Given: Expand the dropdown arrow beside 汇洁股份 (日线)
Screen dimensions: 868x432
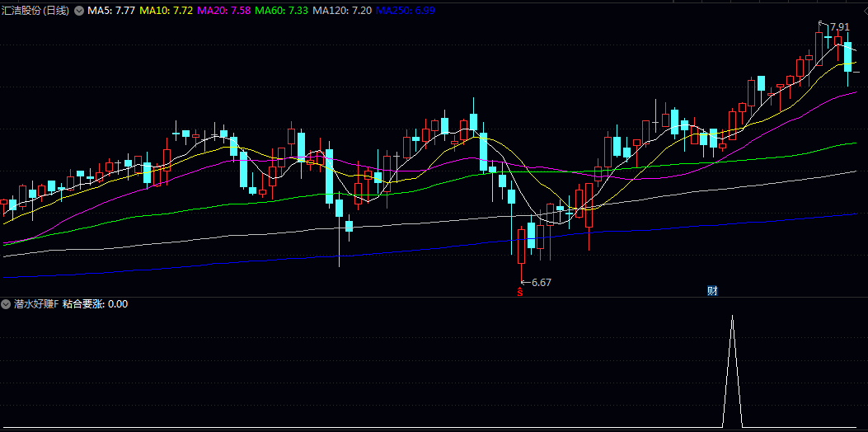Looking at the screenshot, I should 79,11.
